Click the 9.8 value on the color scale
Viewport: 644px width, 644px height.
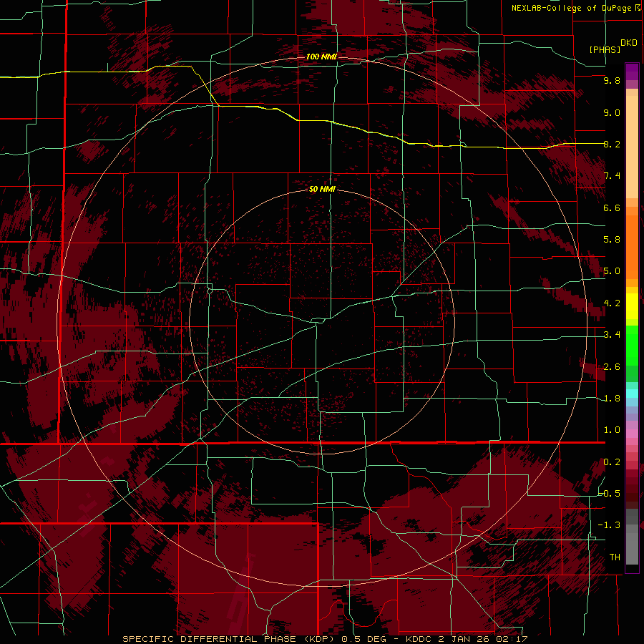[x=612, y=80]
